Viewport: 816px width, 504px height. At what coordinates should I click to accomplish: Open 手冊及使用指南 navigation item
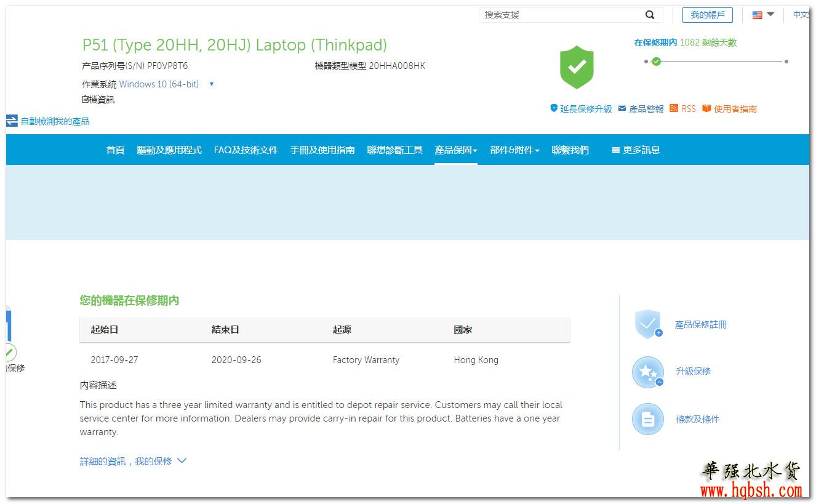[322, 150]
